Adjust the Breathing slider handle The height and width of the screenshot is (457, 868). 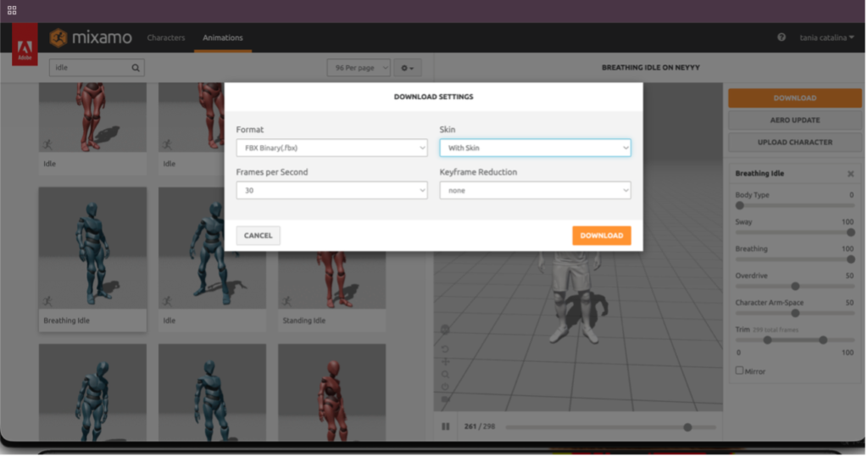point(850,259)
